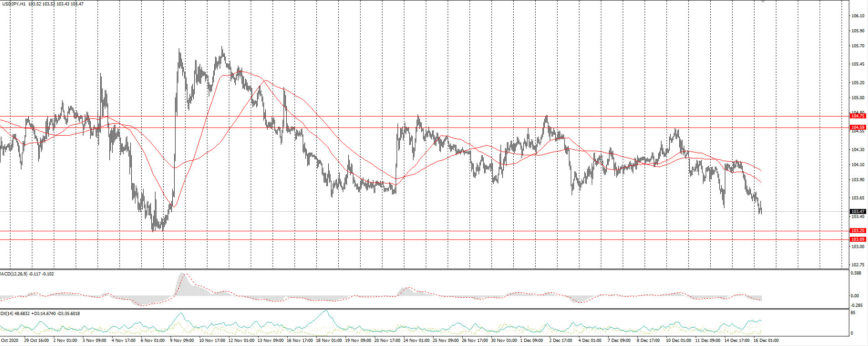Click the 3 Nov 09:00 time label

pos(94,341)
